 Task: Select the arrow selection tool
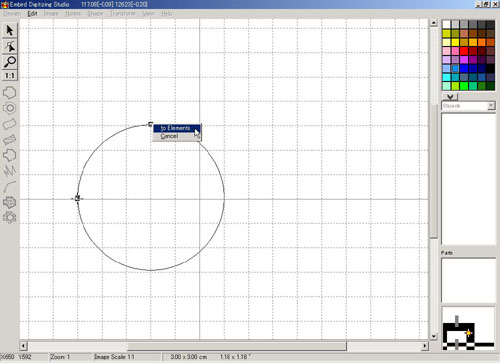10,30
